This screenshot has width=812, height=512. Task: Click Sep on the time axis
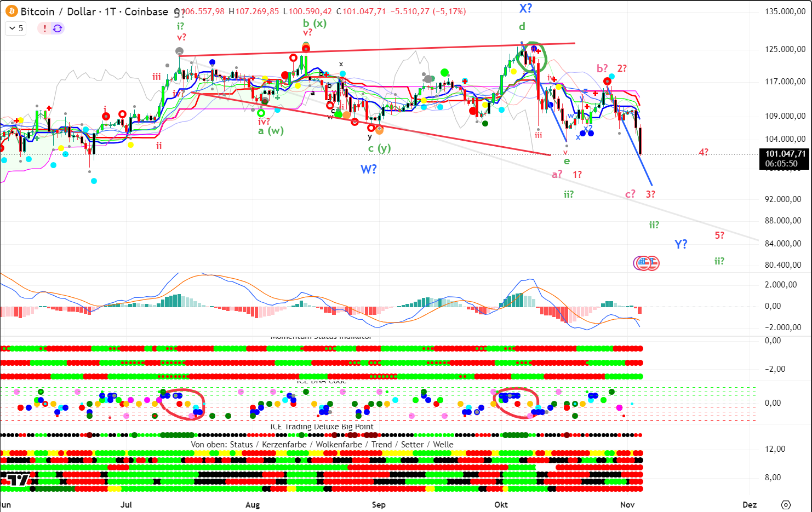point(379,504)
